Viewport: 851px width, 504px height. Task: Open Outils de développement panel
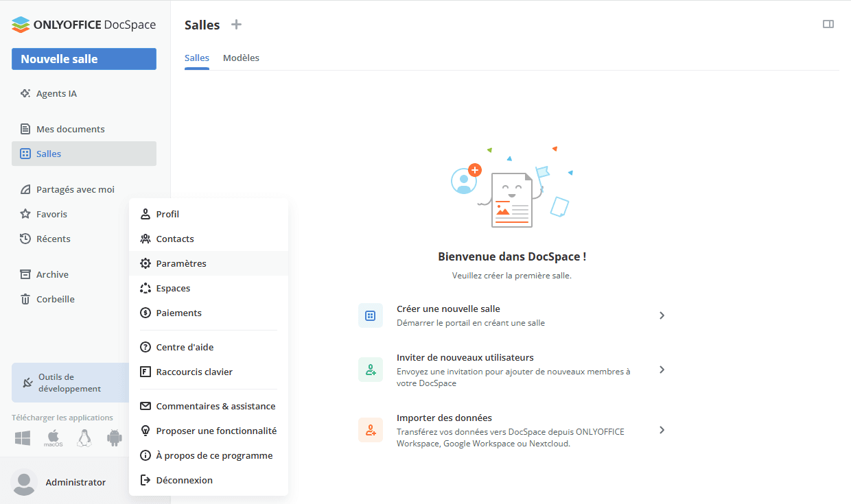[70, 383]
